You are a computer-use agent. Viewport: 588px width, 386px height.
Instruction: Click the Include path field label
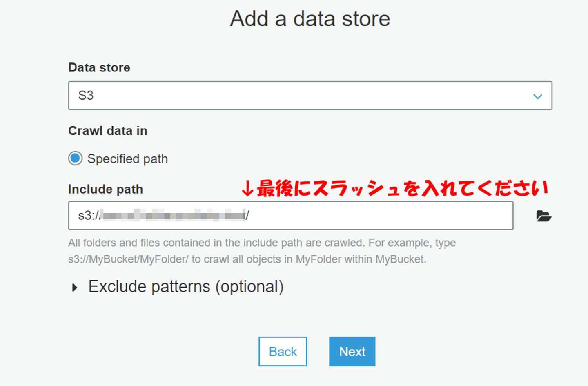pos(105,189)
